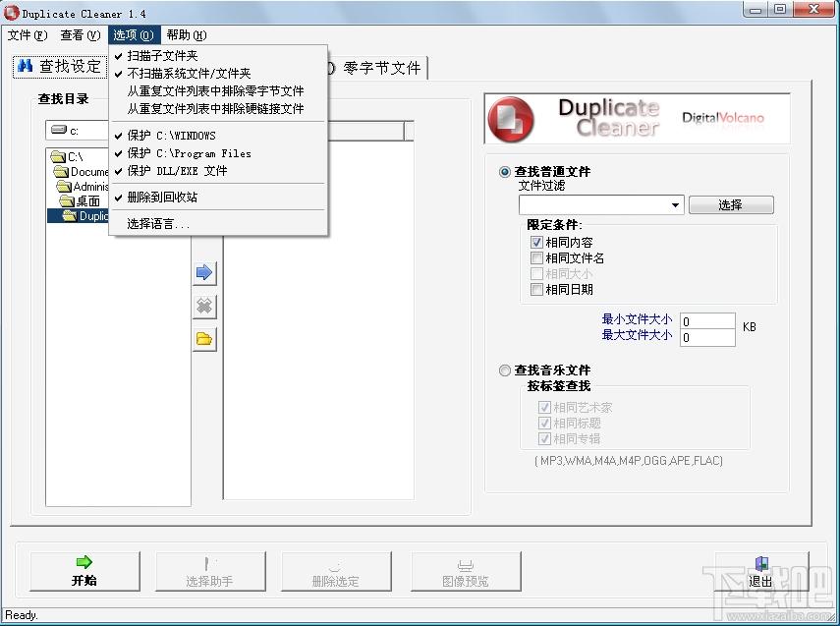Check 相同文件名 checkbox
Image resolution: width=840 pixels, height=626 pixels.
pos(536,257)
